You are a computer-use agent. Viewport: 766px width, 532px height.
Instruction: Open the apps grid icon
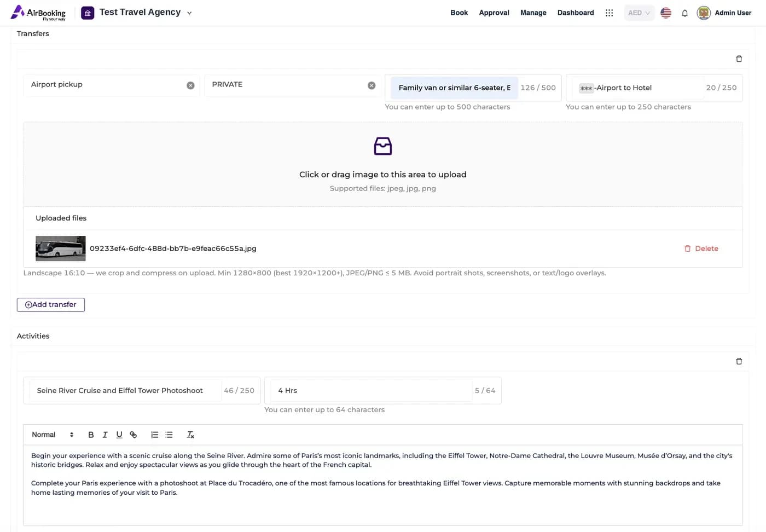click(x=609, y=13)
